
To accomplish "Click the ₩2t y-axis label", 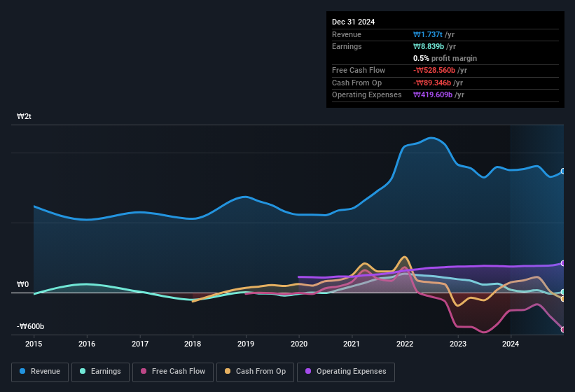I will coord(24,117).
